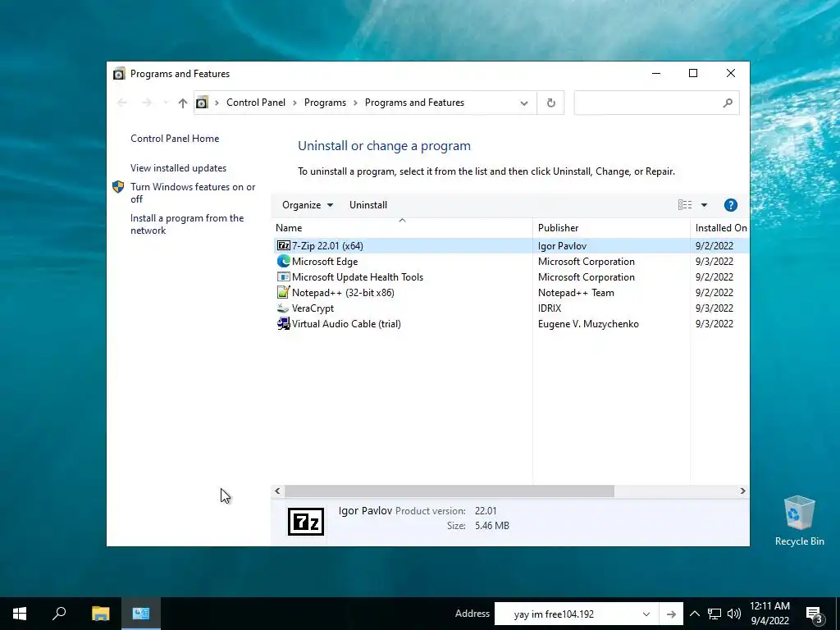Select Notepad++ (32-bit x86) row
This screenshot has height=630, width=840.
tap(511, 293)
